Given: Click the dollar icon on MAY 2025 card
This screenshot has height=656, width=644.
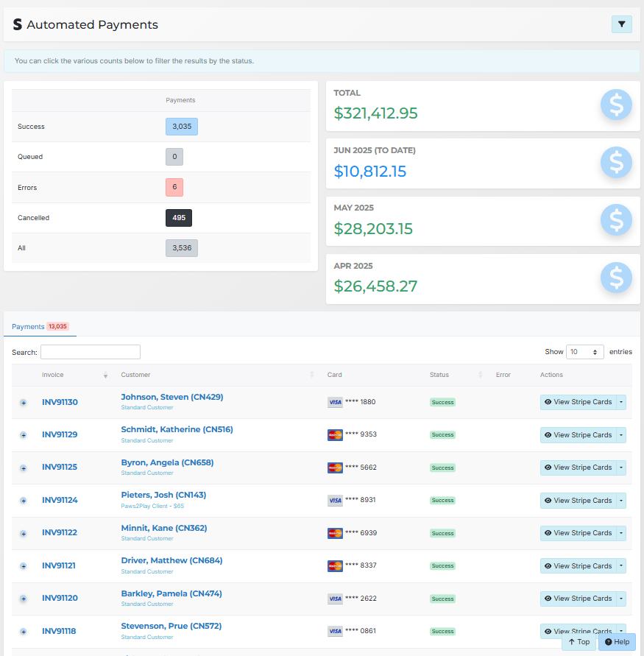Looking at the screenshot, I should click(616, 220).
